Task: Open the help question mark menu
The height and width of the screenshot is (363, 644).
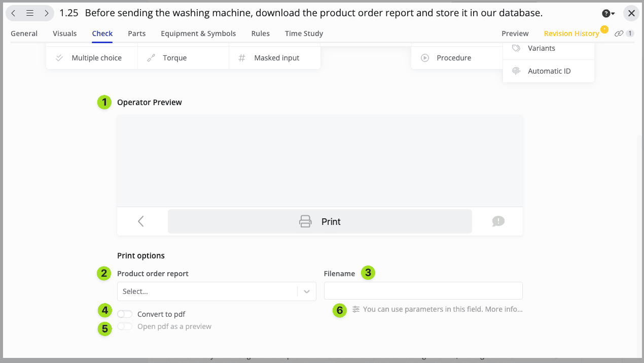Action: coord(608,14)
